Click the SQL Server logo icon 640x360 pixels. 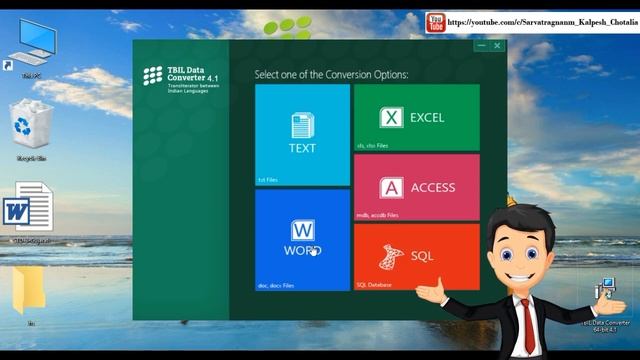[391, 257]
